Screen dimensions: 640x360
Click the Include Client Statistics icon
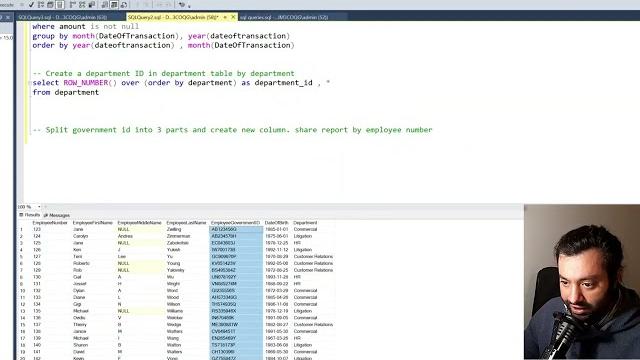pos(92,4)
